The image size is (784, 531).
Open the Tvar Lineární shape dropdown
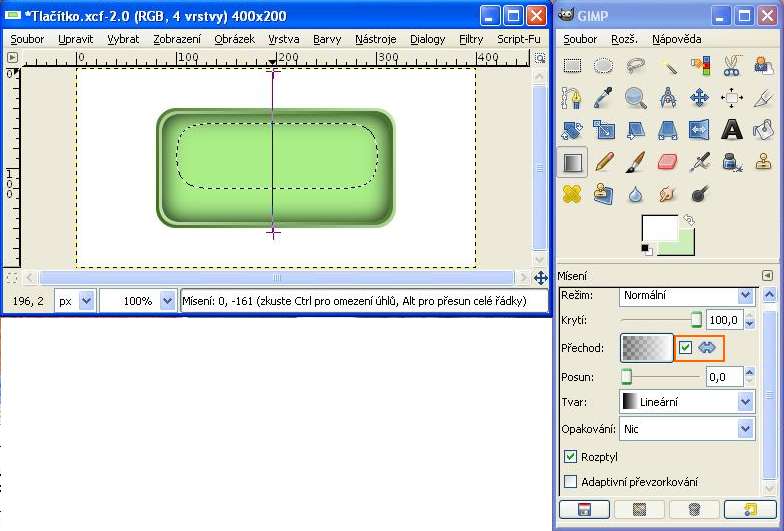pyautogui.click(x=688, y=402)
